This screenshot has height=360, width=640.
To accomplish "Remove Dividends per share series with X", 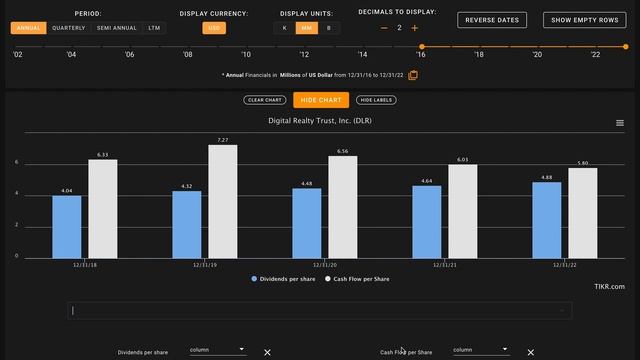I will (x=267, y=352).
